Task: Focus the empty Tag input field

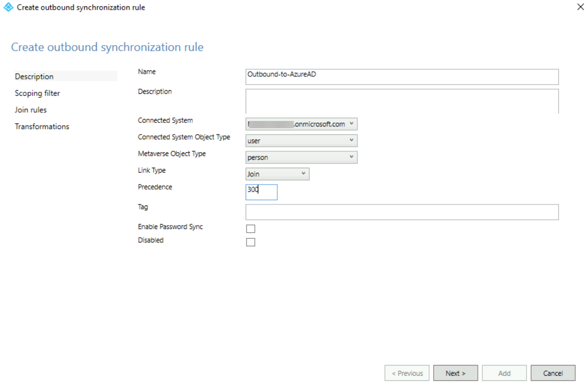Action: click(402, 212)
